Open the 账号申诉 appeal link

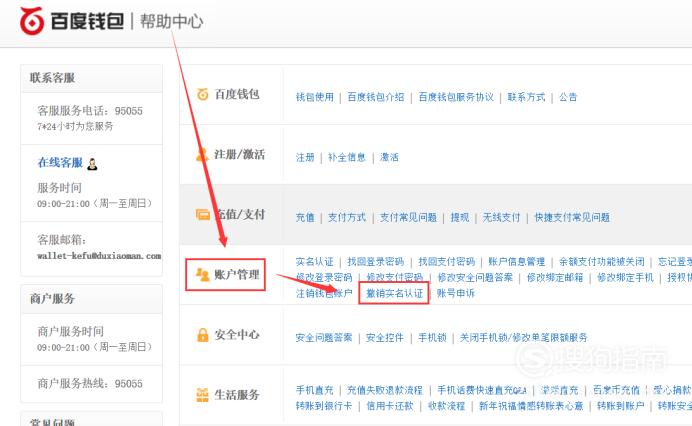point(456,293)
